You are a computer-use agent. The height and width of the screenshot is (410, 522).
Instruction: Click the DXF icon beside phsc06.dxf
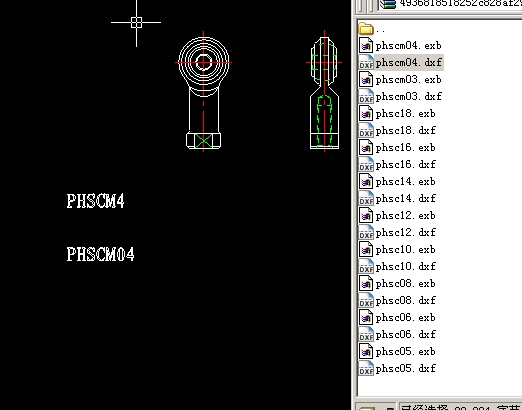(366, 334)
